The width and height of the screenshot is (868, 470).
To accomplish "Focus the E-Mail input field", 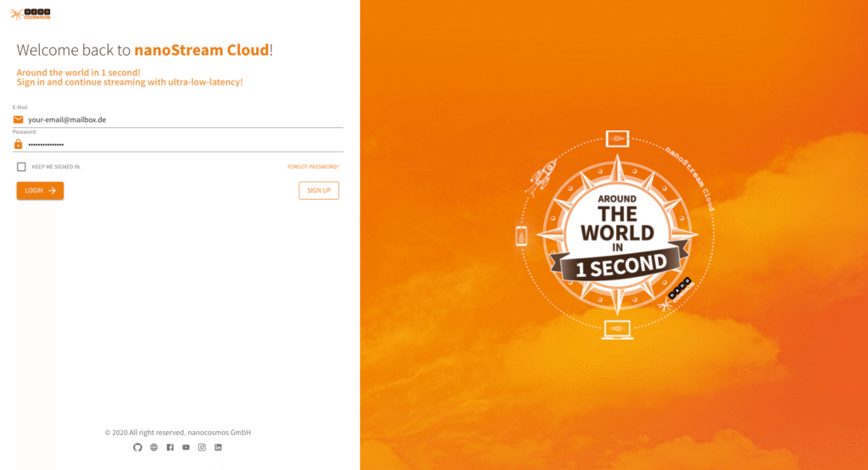I will 182,119.
